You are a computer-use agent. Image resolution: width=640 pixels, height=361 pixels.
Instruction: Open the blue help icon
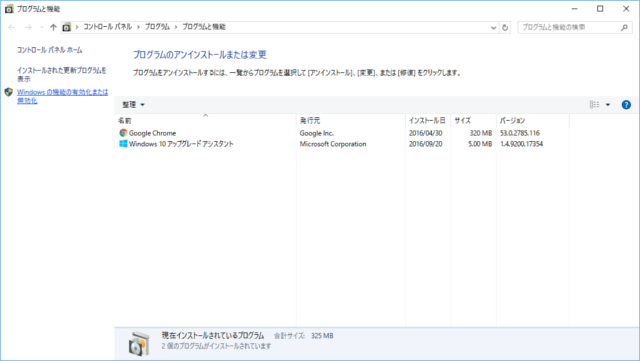(626, 105)
